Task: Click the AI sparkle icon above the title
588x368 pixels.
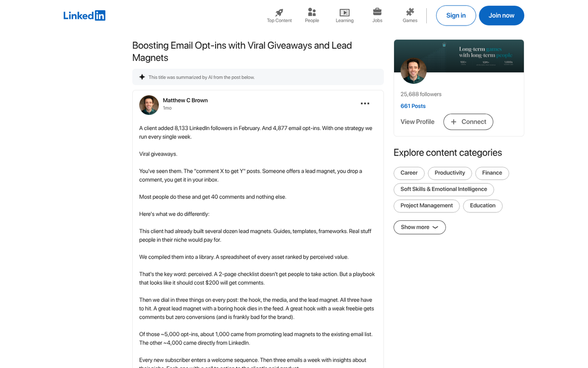Action: 142,77
